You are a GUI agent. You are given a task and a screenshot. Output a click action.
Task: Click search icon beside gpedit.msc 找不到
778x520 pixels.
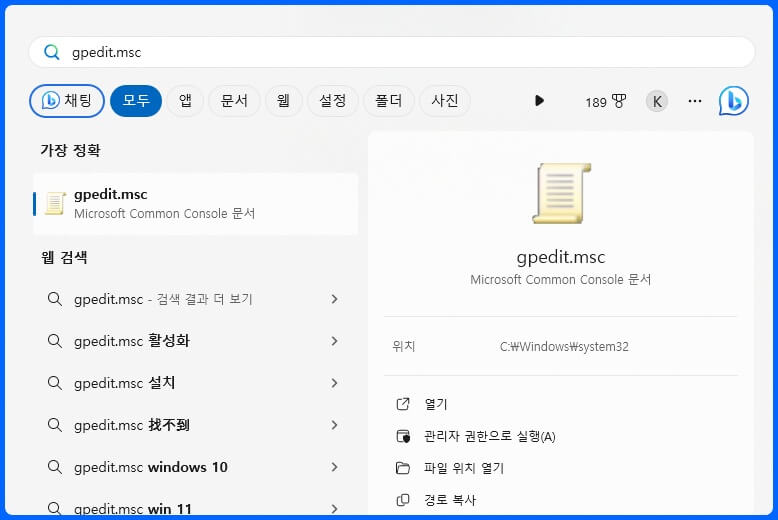55,425
